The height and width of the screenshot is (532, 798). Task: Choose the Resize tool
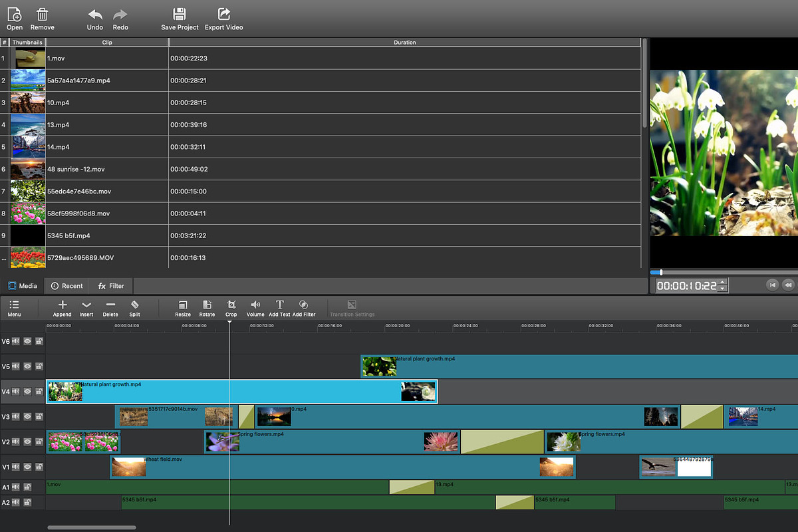183,305
